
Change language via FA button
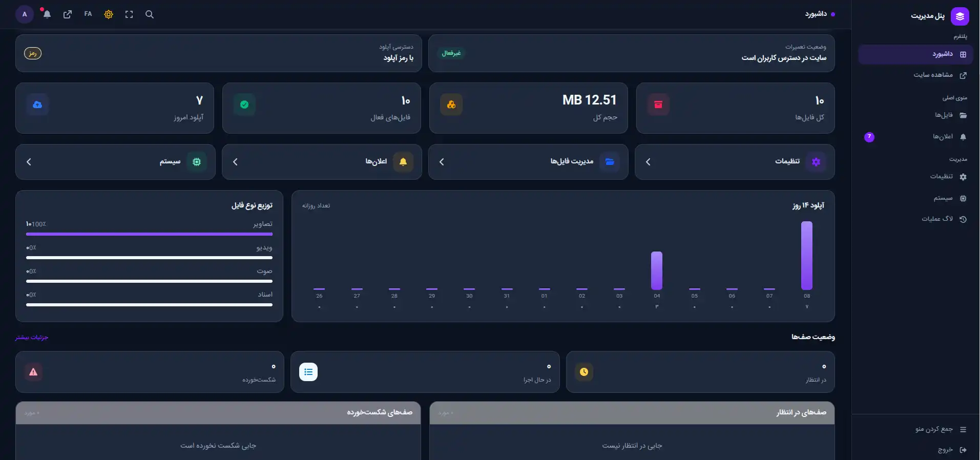[88, 14]
